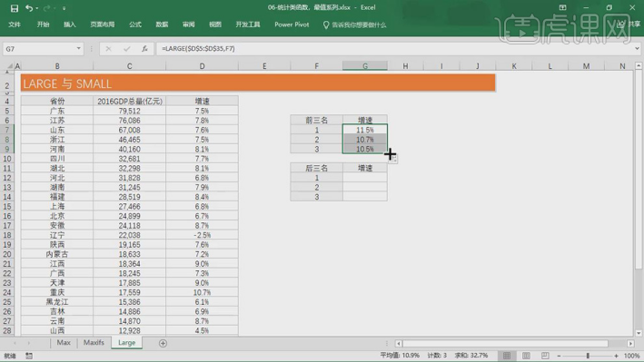Click the Auto Fill Options icon
The width and height of the screenshot is (644, 362).
coord(394,160)
